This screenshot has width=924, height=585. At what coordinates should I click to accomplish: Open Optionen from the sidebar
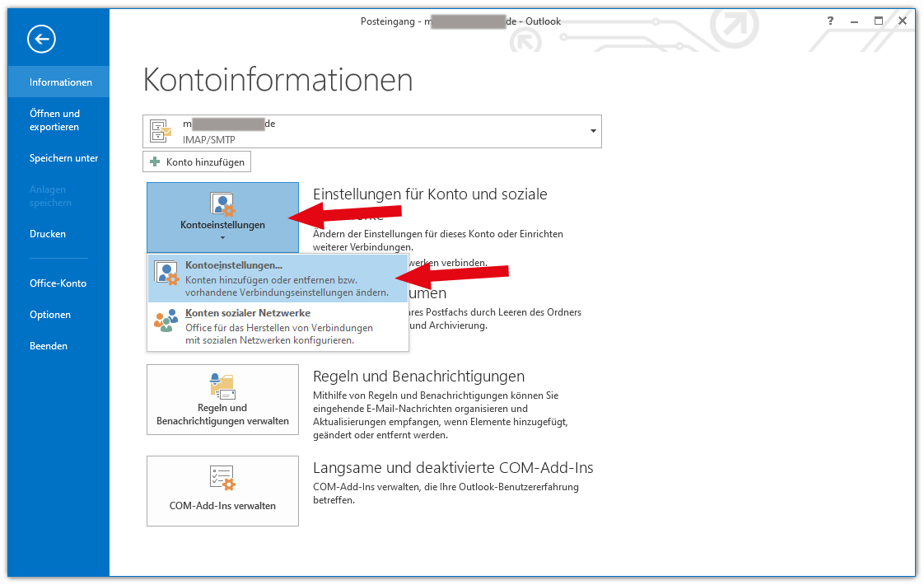tap(50, 315)
